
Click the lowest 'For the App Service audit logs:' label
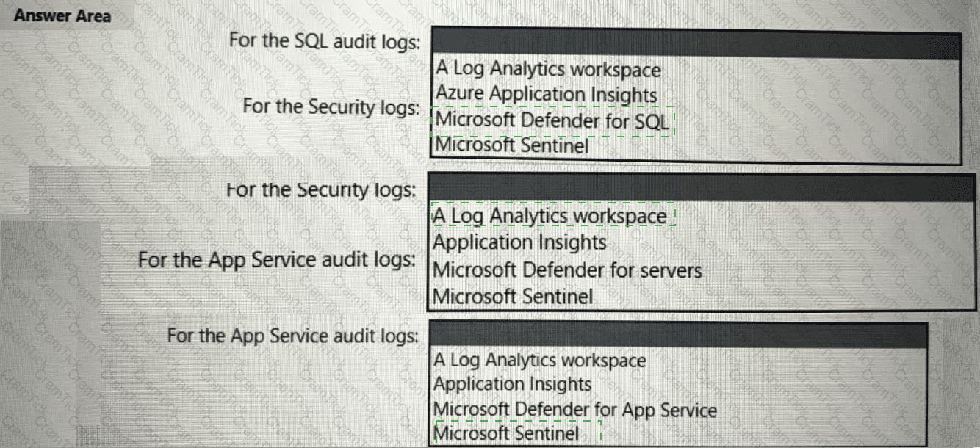[293, 336]
